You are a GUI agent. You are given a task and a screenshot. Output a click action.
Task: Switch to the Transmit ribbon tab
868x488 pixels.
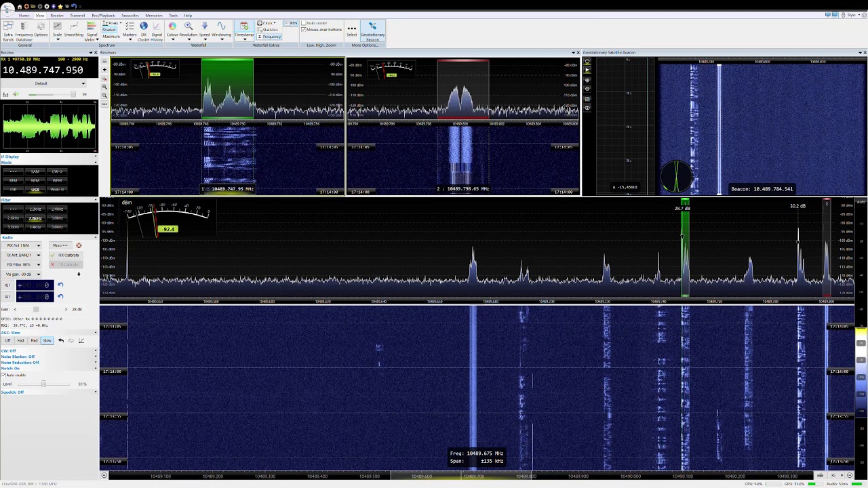pyautogui.click(x=77, y=15)
